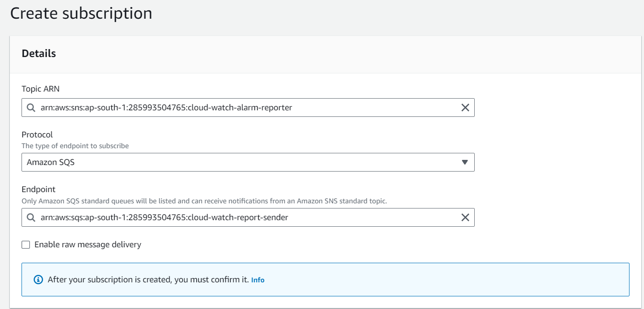The width and height of the screenshot is (644, 309).
Task: Click the 'Endpoint' field label
Action: coord(39,189)
